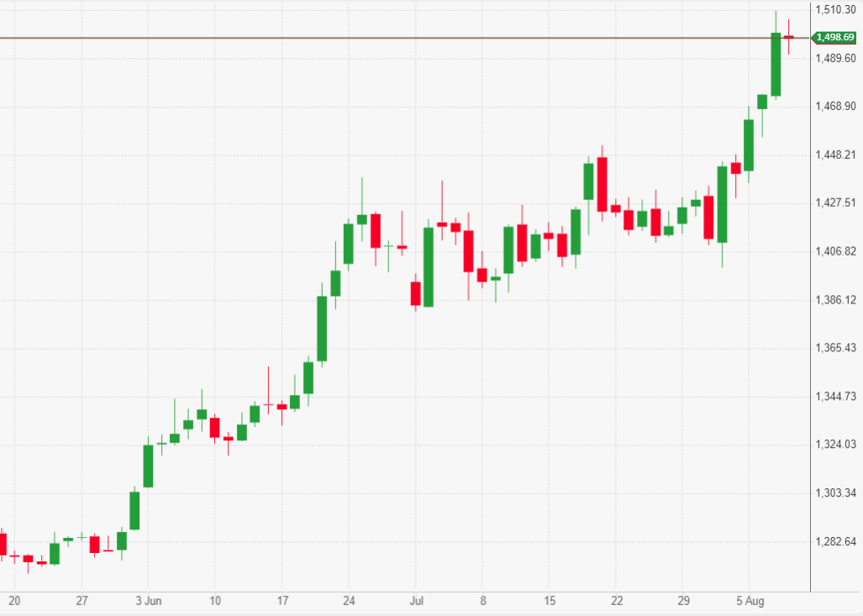Click the '27' date label on time axis

point(82,601)
